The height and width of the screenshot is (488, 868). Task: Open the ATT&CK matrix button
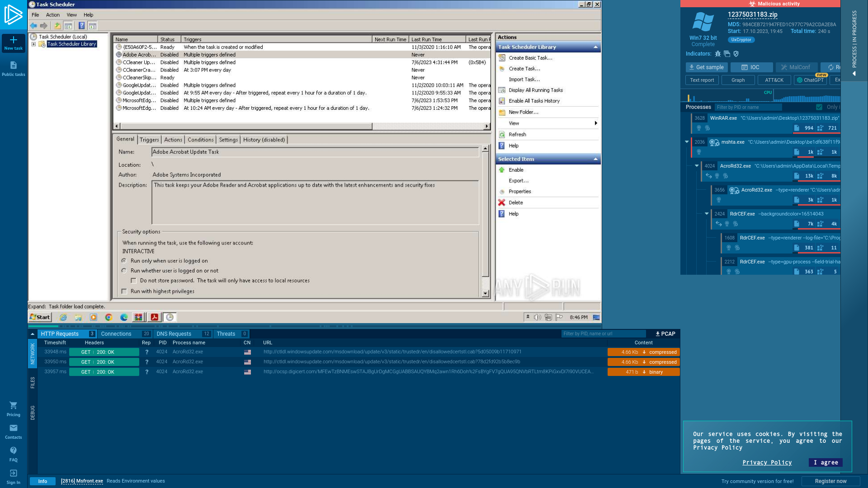(x=774, y=80)
